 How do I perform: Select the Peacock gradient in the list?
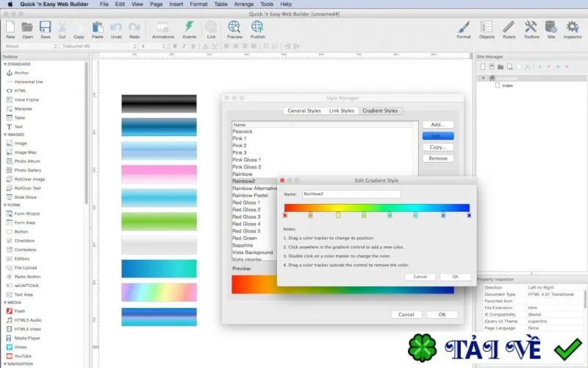click(243, 132)
